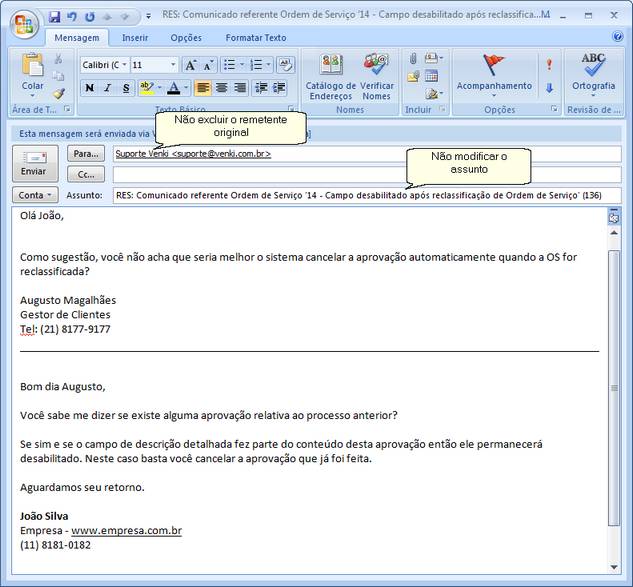Toggle italic formatting
Screen dimensions: 633x587
(107, 88)
